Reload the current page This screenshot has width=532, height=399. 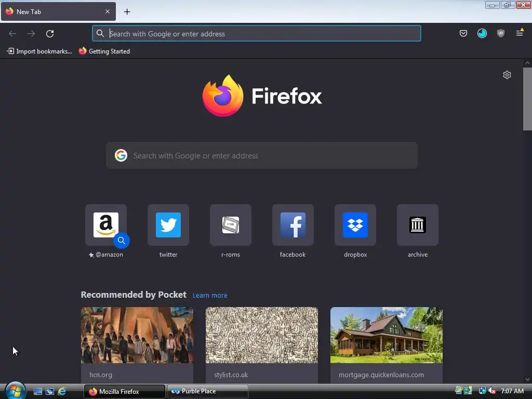click(x=50, y=34)
